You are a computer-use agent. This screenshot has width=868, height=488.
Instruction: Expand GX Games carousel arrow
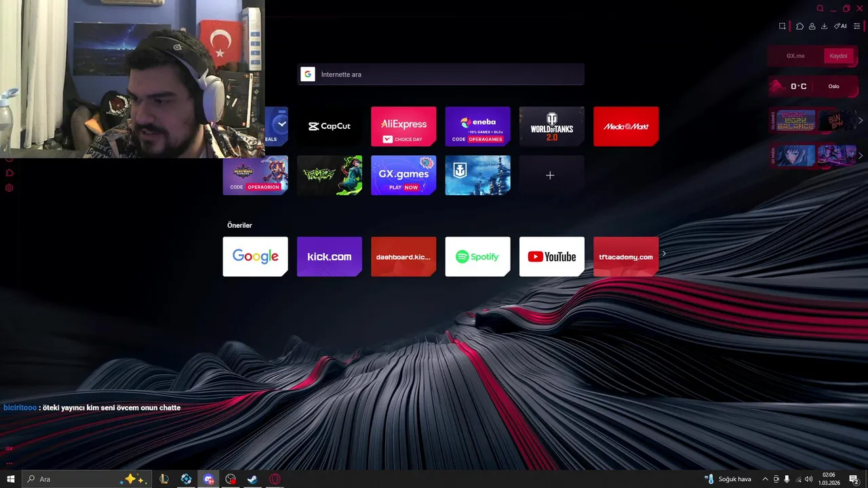(861, 121)
